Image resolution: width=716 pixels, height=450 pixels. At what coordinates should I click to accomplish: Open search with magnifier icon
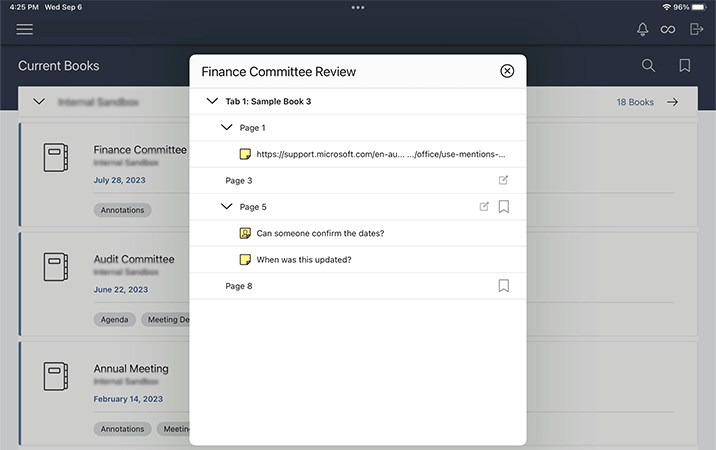(x=648, y=66)
